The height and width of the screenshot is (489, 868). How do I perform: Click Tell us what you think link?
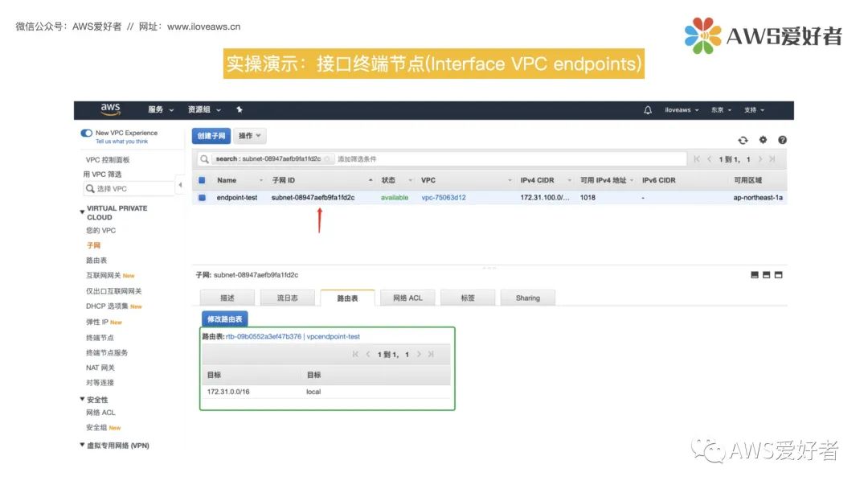[122, 142]
